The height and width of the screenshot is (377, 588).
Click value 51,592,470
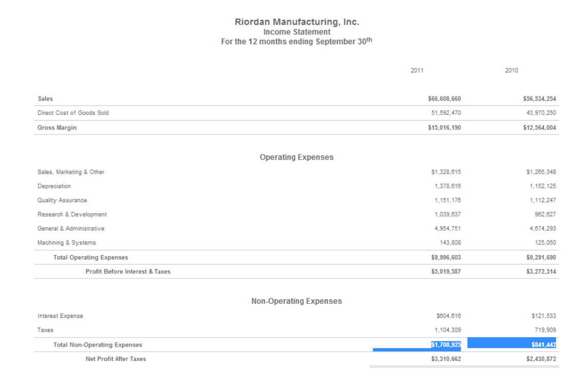point(446,113)
